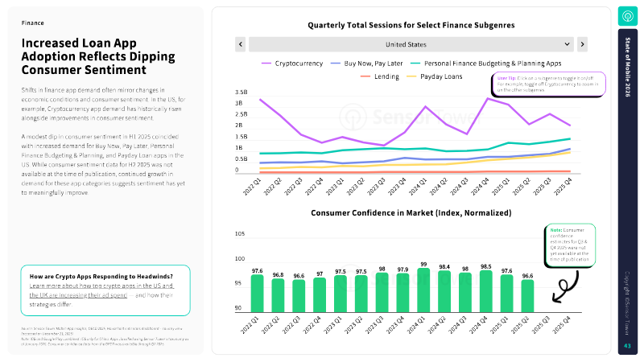The image size is (644, 362).
Task: Click the page number 43 badge
Action: pyautogui.click(x=628, y=346)
